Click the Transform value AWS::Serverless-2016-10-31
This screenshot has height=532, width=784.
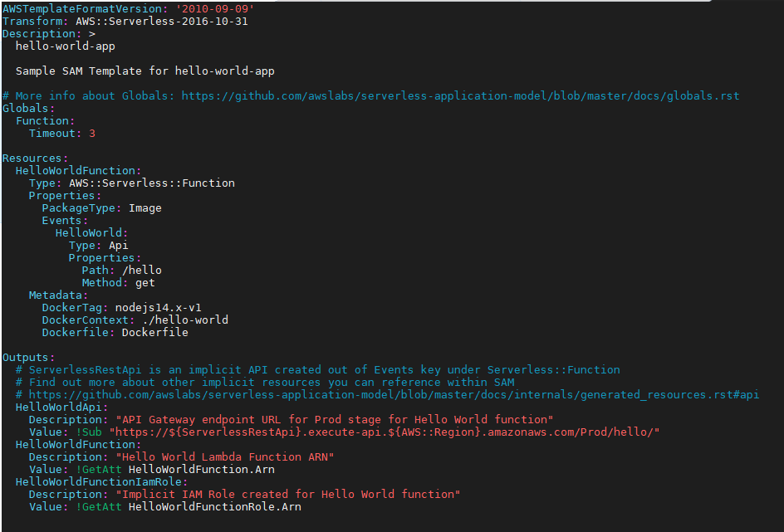(159, 21)
